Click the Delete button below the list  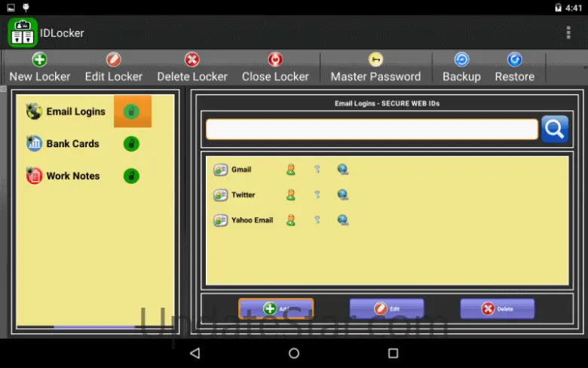[498, 308]
